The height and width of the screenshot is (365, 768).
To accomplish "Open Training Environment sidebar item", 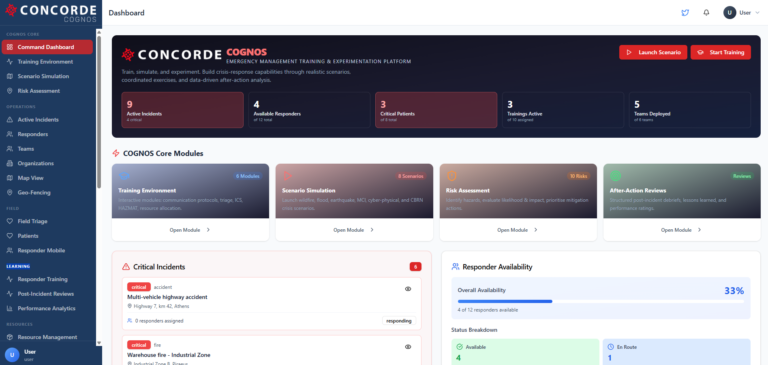I will click(x=47, y=62).
